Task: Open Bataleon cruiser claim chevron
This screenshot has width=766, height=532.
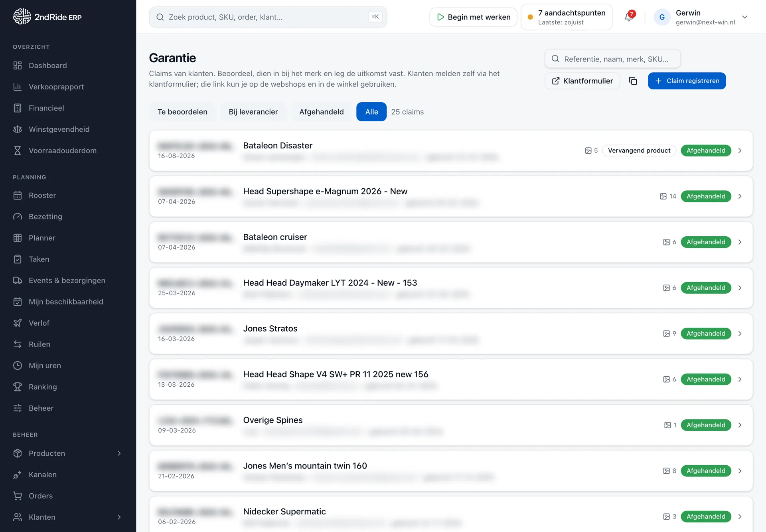Action: point(740,242)
